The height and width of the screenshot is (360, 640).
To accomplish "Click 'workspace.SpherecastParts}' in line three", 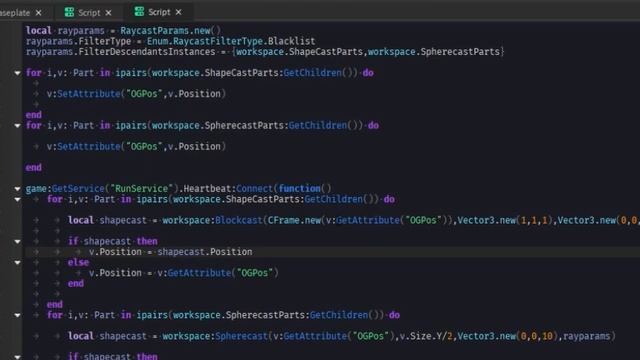I will (x=436, y=52).
